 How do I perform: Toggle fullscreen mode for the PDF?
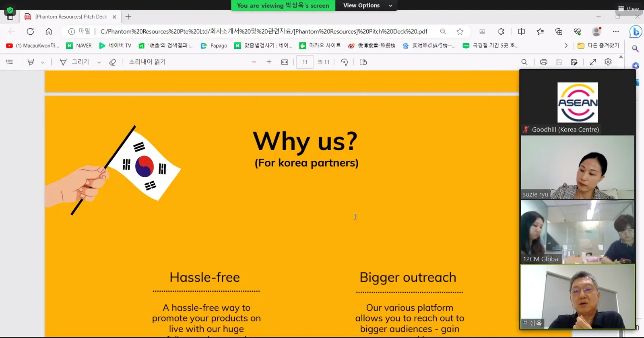pyautogui.click(x=593, y=62)
